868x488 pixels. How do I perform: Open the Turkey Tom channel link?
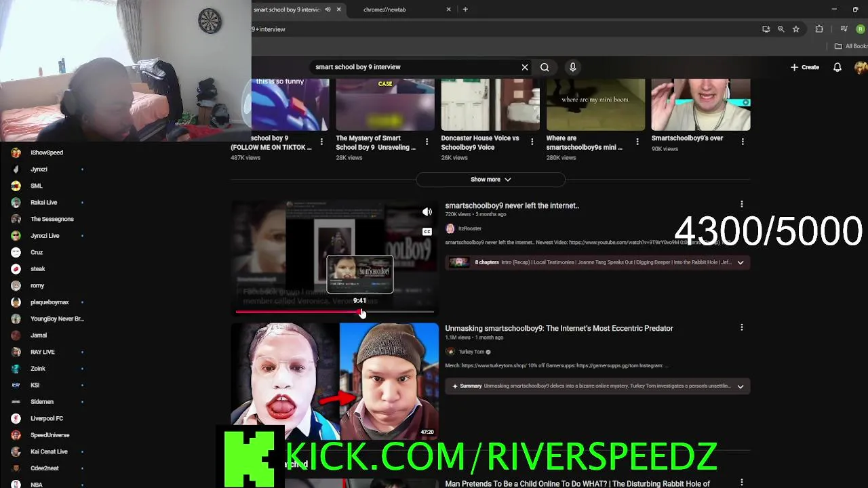[x=471, y=352]
